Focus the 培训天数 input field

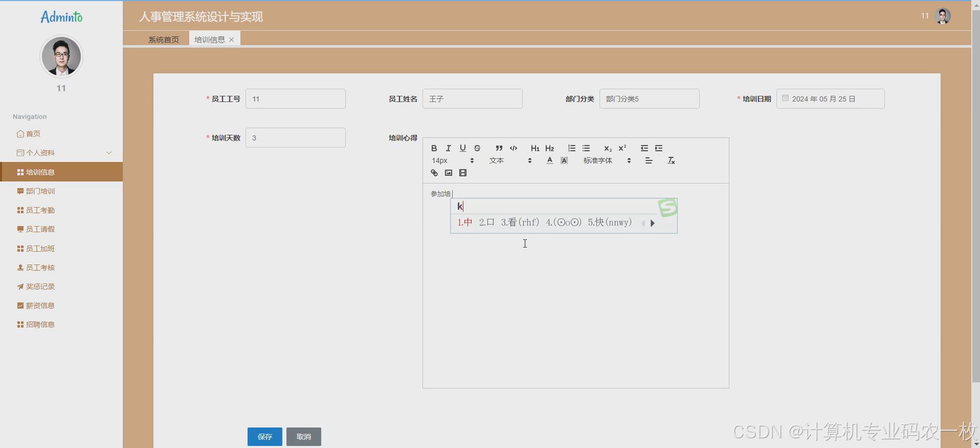point(296,138)
